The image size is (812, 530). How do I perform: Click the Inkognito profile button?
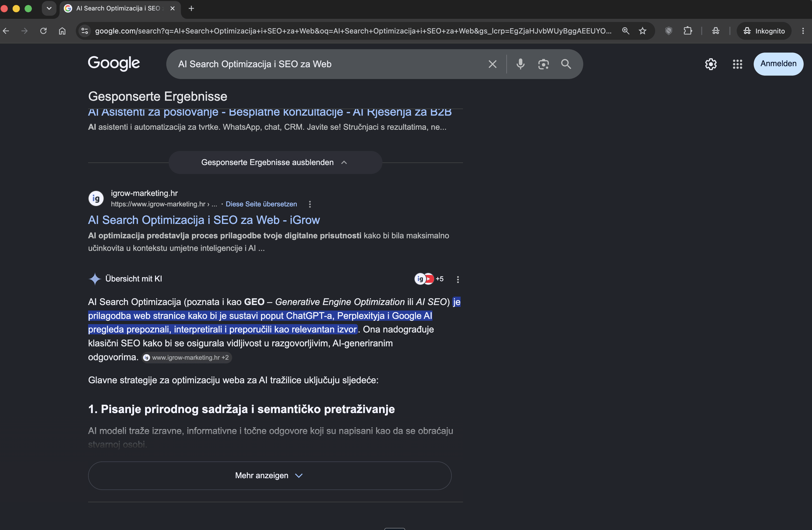pyautogui.click(x=764, y=31)
